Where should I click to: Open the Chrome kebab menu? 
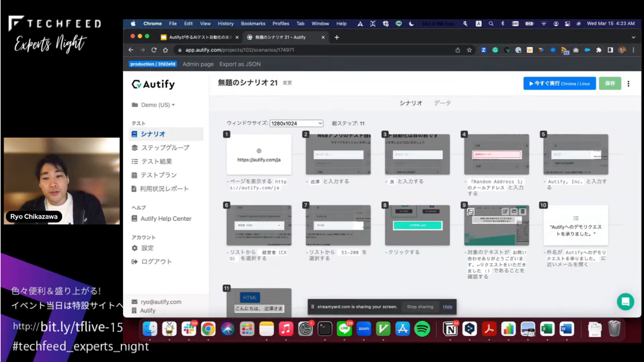(x=633, y=49)
